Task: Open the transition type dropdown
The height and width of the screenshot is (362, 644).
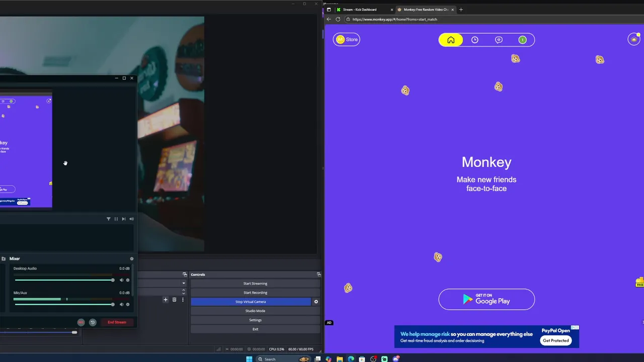Action: [183, 283]
